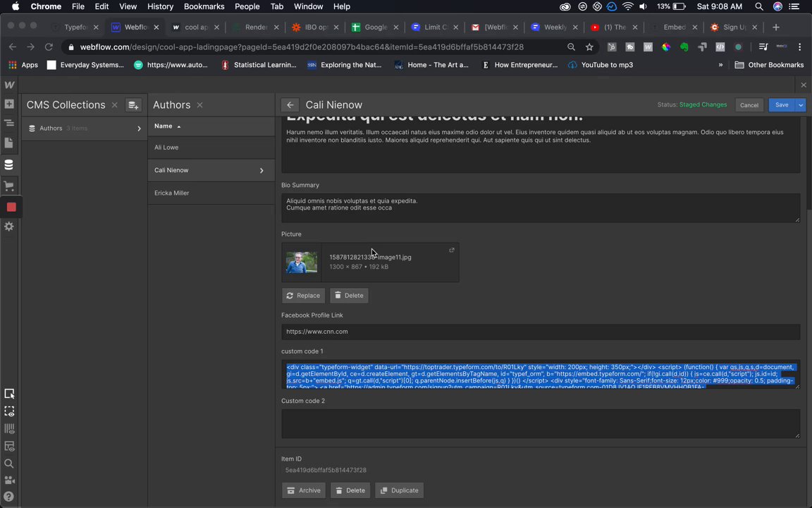Open Chrome three-dot menu
Viewport: 812px width, 508px height.
pos(799,47)
